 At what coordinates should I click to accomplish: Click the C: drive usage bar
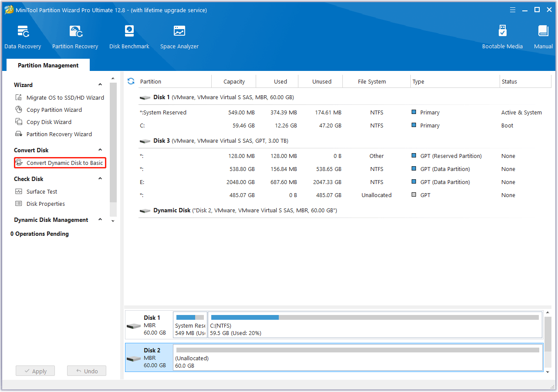[x=375, y=325]
